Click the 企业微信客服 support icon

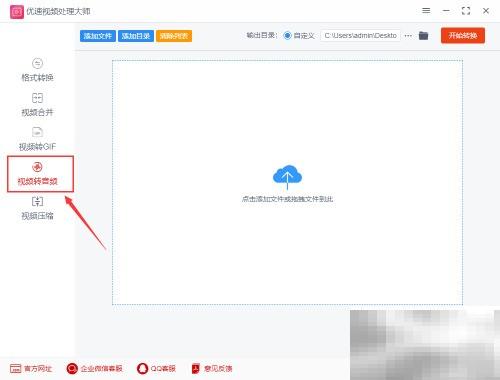(x=72, y=368)
